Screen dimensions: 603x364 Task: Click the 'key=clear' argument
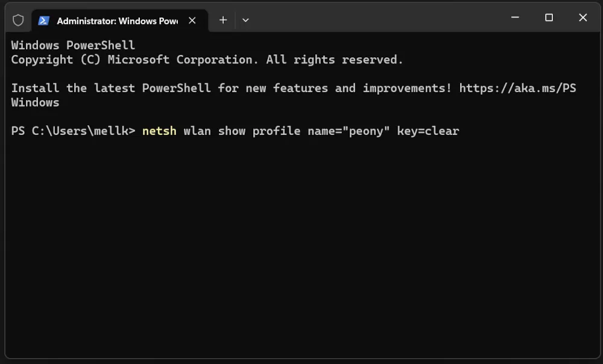click(x=428, y=131)
